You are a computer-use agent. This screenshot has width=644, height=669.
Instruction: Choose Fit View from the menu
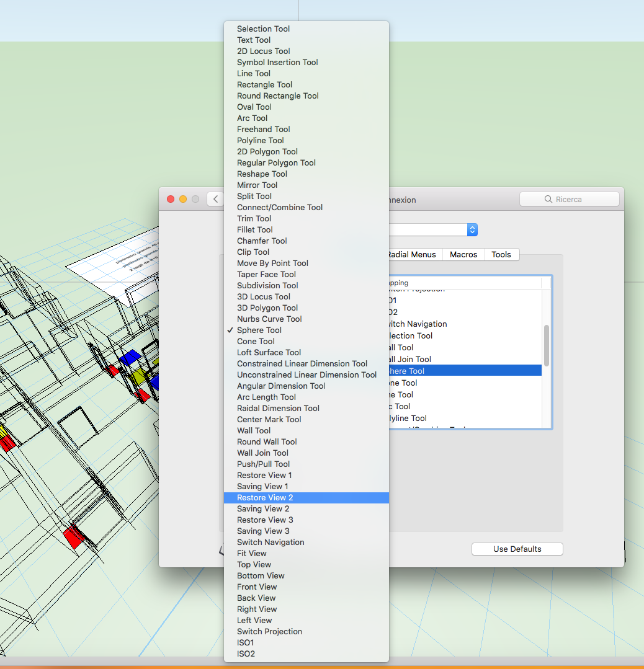pyautogui.click(x=251, y=553)
